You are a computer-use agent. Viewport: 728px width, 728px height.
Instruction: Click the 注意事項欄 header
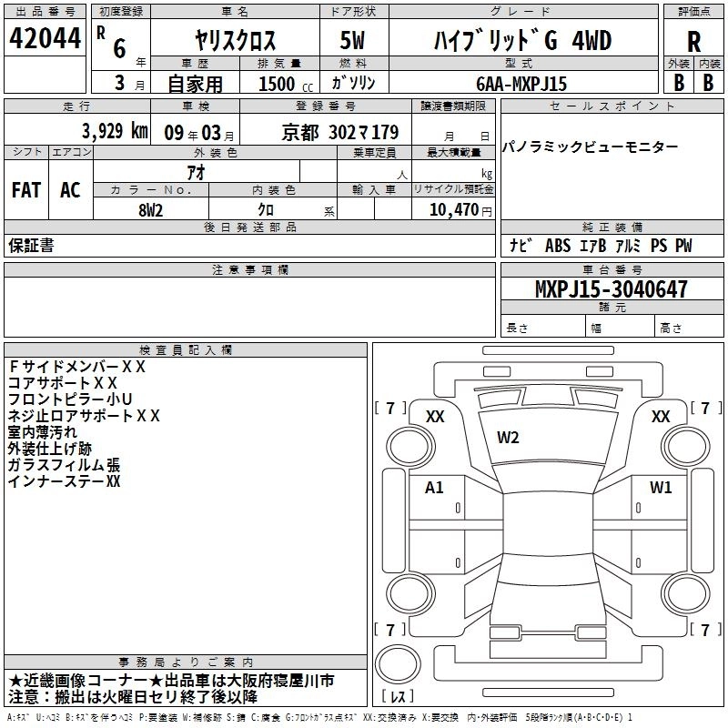click(x=249, y=269)
